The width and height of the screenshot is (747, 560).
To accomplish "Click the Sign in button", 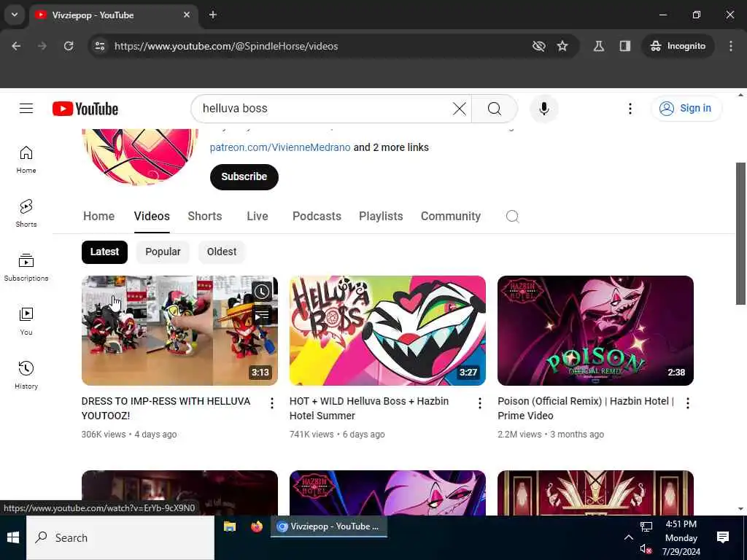I will [686, 109].
